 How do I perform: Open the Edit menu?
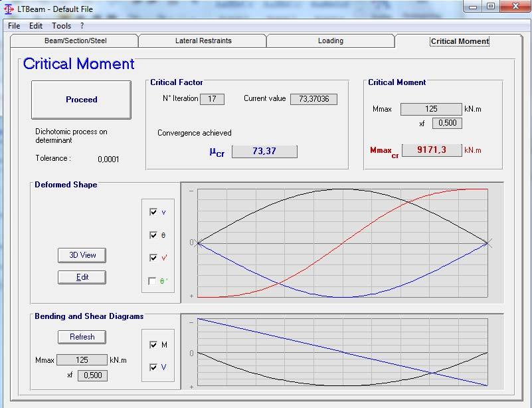pyautogui.click(x=36, y=26)
